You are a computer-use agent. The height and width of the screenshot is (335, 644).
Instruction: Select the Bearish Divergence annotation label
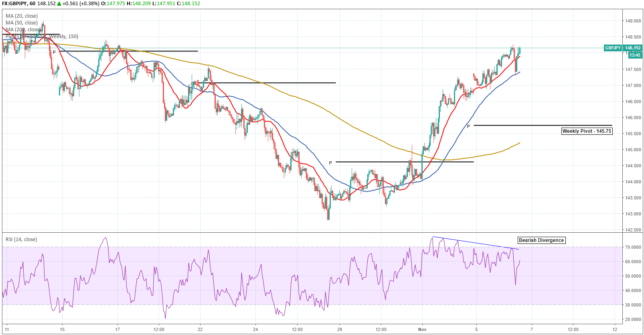pos(541,240)
